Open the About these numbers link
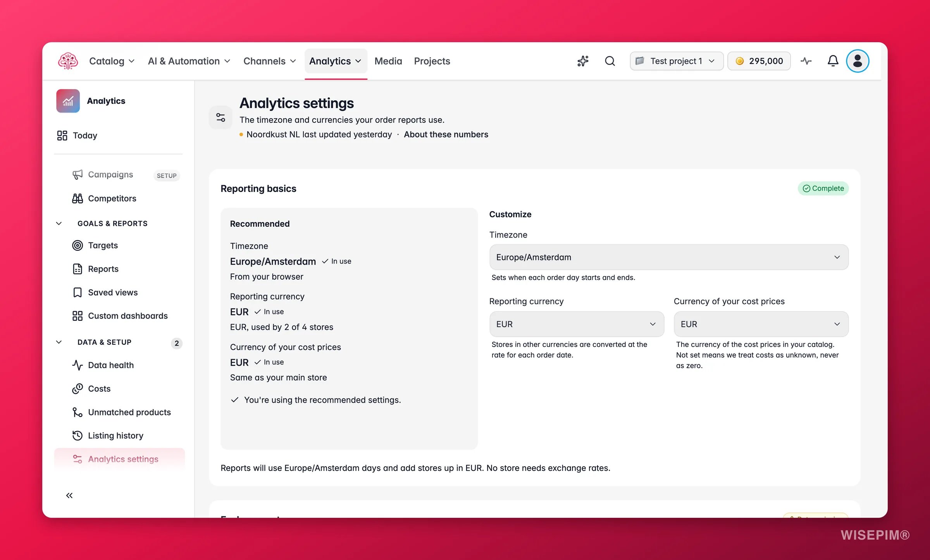Image resolution: width=930 pixels, height=560 pixels. click(446, 134)
